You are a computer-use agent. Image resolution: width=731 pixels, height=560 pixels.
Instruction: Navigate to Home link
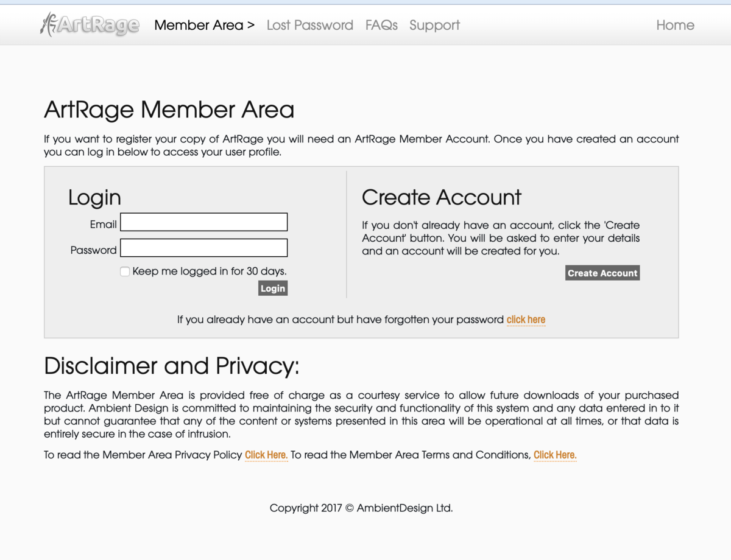tap(675, 25)
